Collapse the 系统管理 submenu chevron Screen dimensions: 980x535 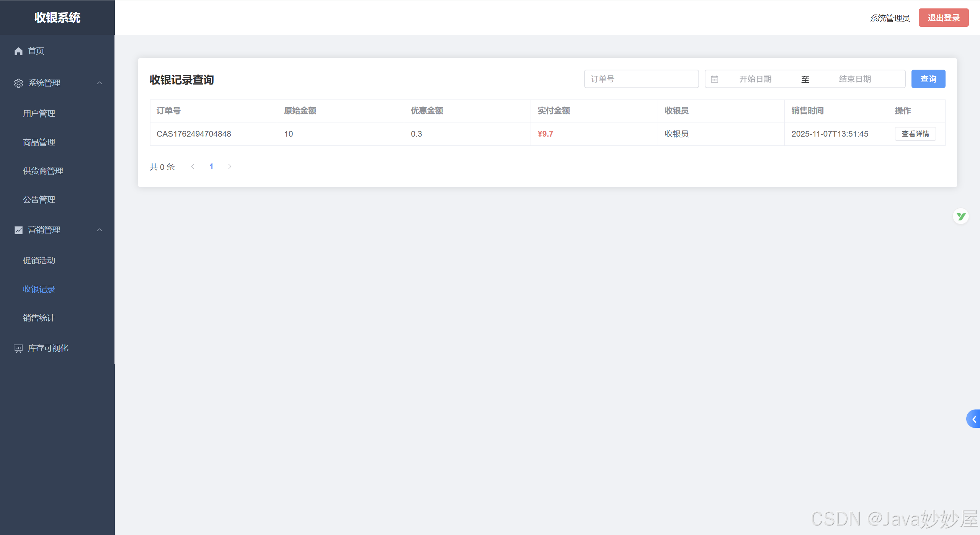100,83
